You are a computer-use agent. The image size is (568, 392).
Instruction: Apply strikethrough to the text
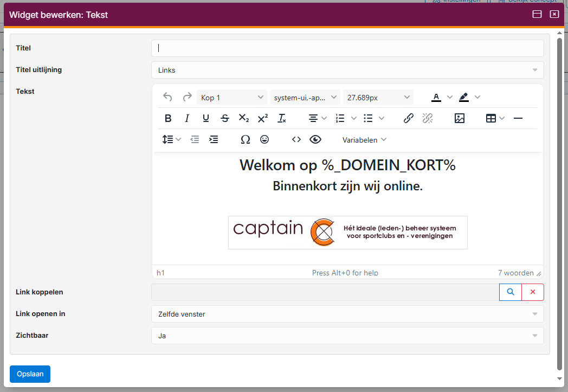click(x=224, y=118)
